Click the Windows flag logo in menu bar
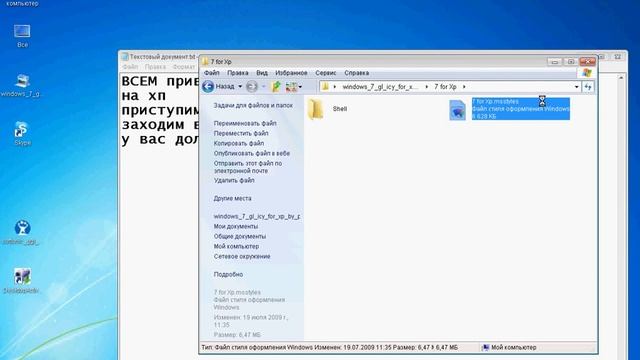This screenshot has width=640, height=360. click(587, 73)
